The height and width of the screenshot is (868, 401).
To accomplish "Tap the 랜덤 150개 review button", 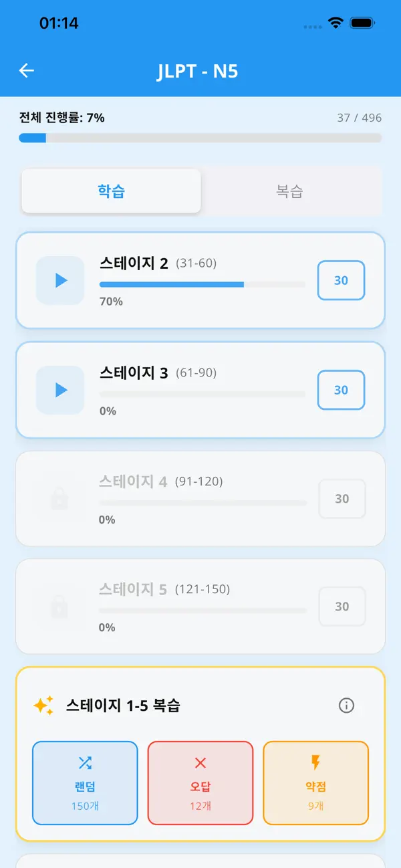I will [x=85, y=782].
